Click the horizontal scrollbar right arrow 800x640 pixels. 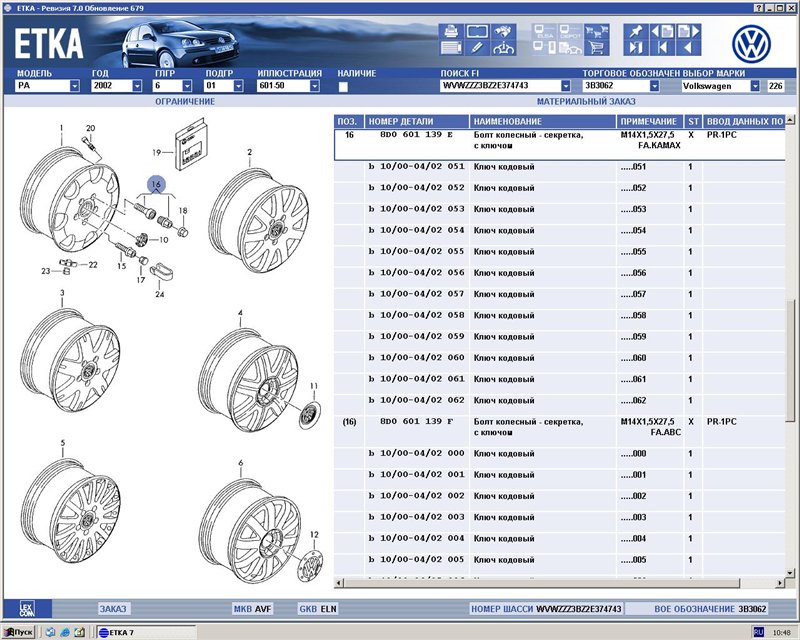(781, 583)
